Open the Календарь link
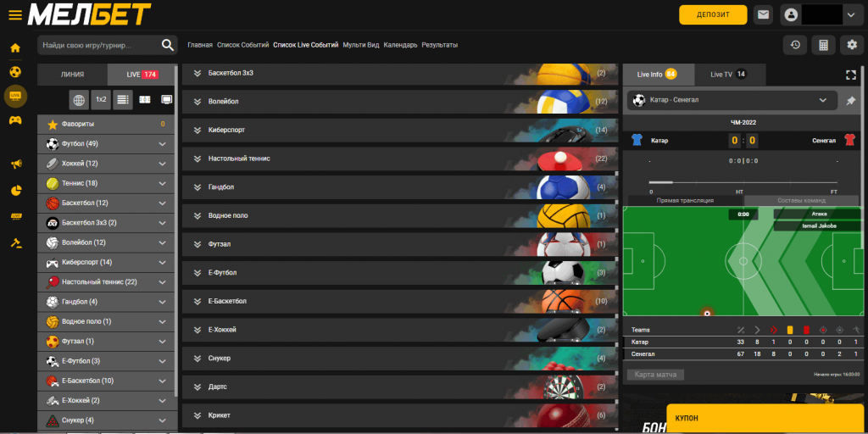Viewport: 868px width, 434px height. coord(400,45)
